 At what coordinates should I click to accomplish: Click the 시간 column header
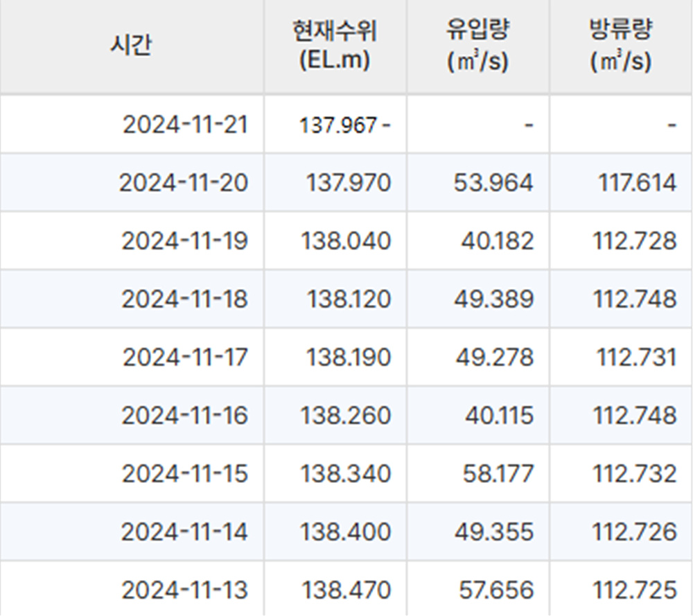coord(131,46)
